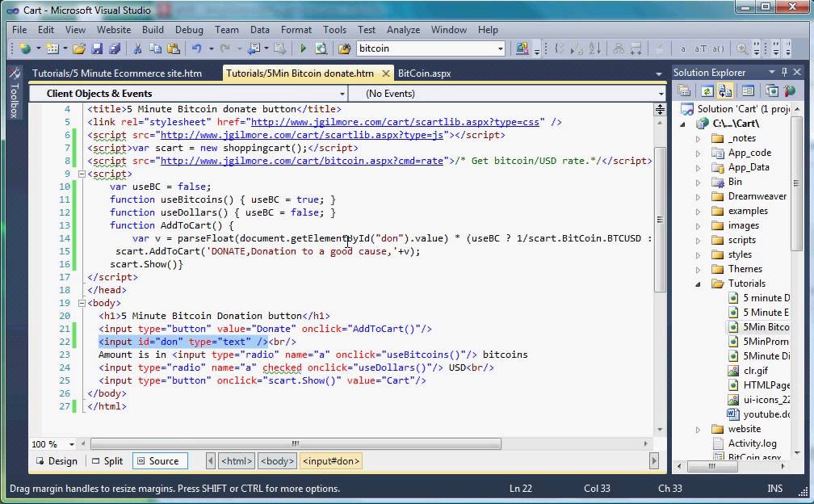Click the View in Browser icon
This screenshot has height=504, width=814.
click(321, 48)
